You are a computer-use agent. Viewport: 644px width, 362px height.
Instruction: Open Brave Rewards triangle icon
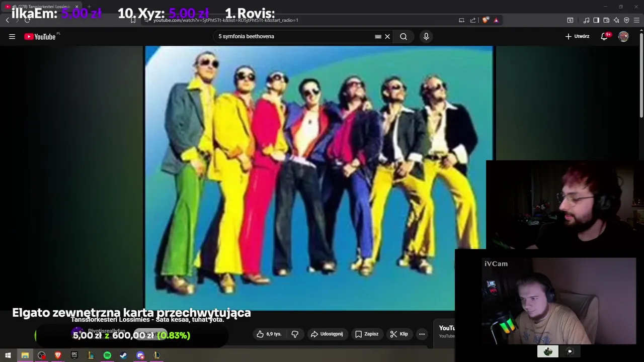click(x=496, y=20)
